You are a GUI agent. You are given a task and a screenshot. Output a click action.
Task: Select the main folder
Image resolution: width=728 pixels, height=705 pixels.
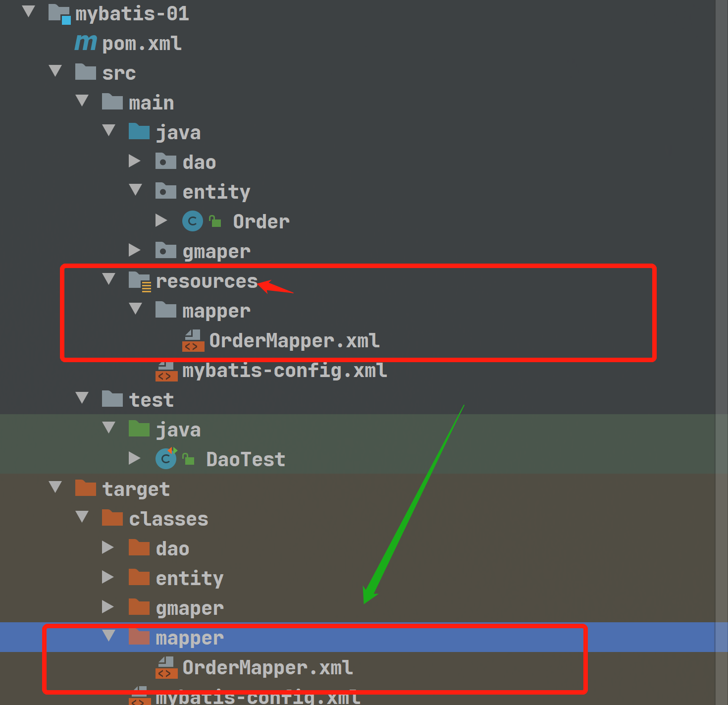pyautogui.click(x=152, y=102)
